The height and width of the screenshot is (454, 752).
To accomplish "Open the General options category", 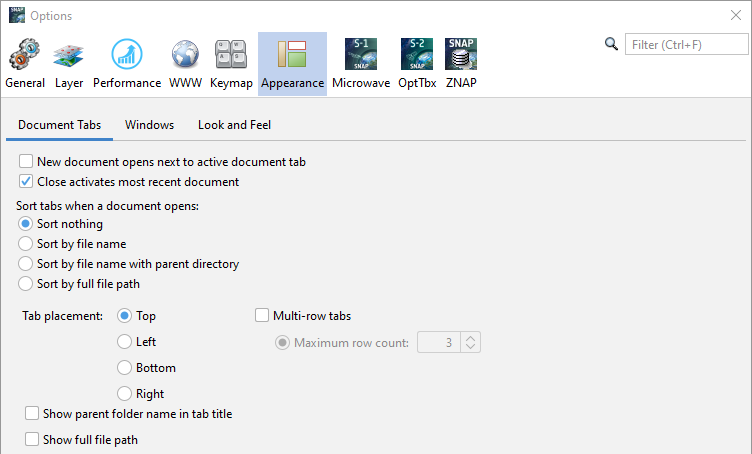I will pos(24,63).
